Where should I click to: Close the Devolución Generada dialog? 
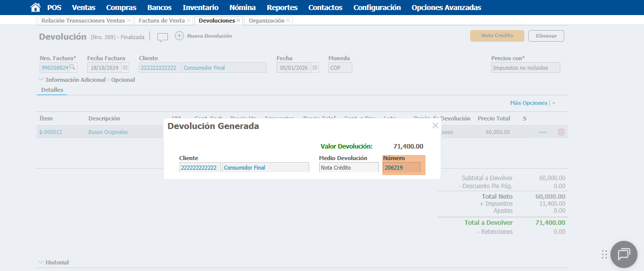coord(435,126)
